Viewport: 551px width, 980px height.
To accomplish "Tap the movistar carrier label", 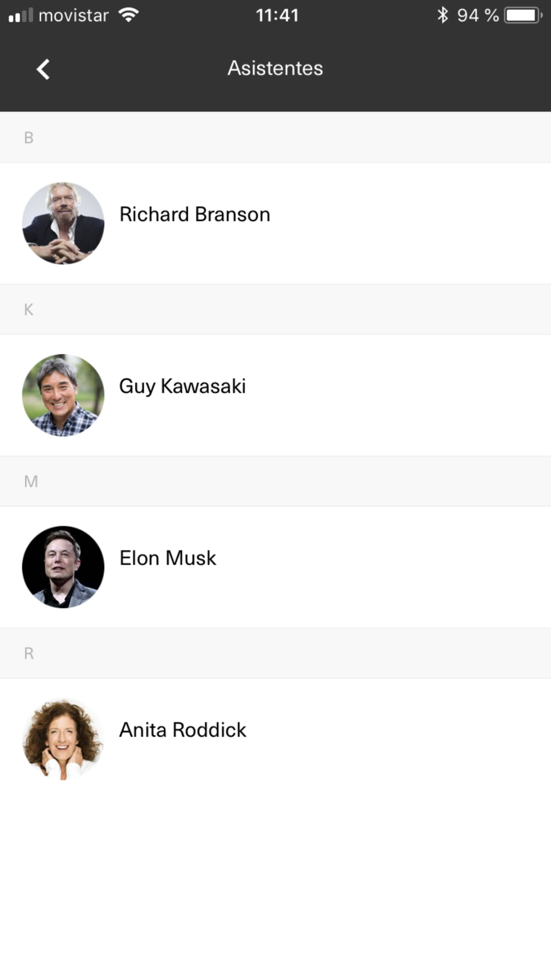I will point(74,15).
